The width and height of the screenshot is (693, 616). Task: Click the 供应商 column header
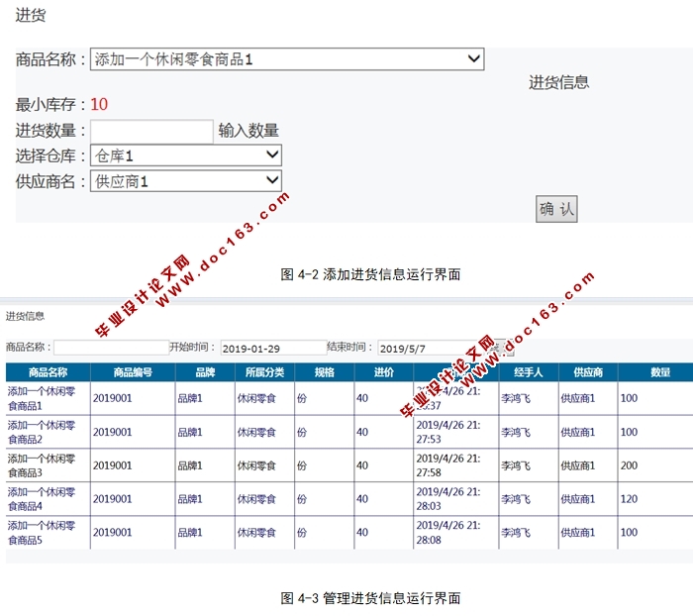588,372
